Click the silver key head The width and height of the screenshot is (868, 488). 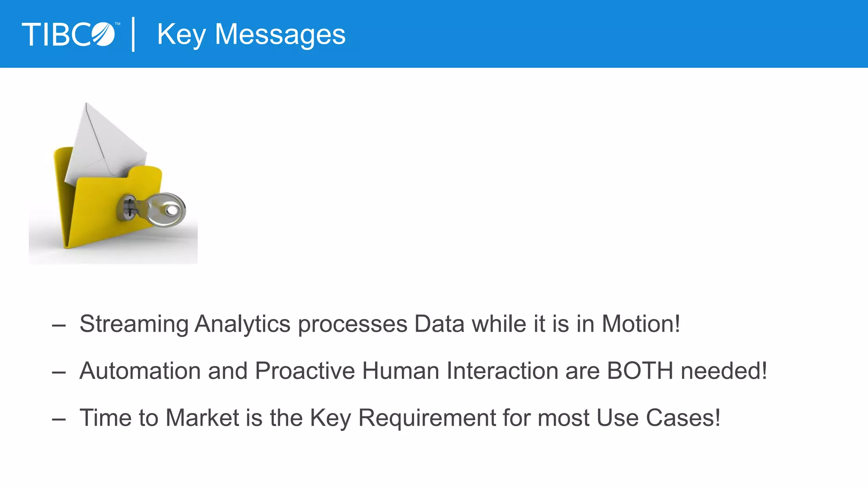[x=169, y=209]
